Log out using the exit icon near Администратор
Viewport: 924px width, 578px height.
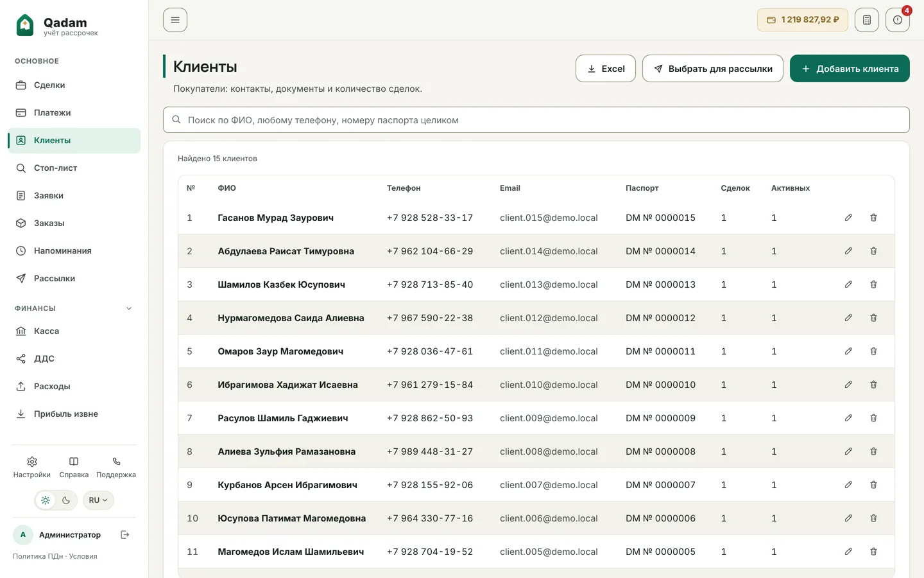(125, 534)
